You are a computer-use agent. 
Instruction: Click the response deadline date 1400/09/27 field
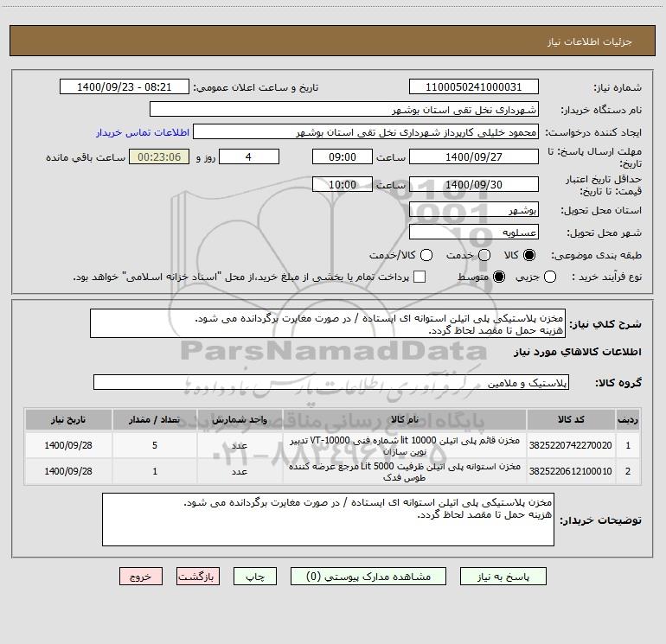point(474,156)
